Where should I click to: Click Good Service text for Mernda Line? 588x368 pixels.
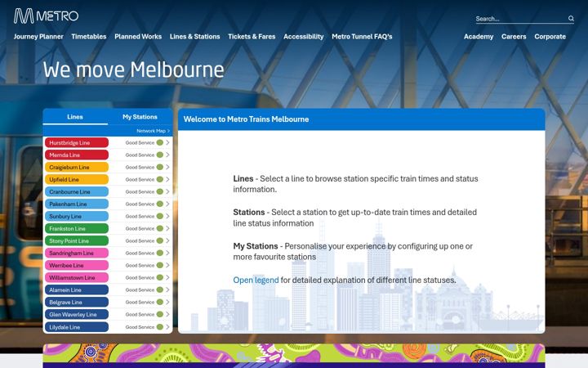tap(140, 155)
